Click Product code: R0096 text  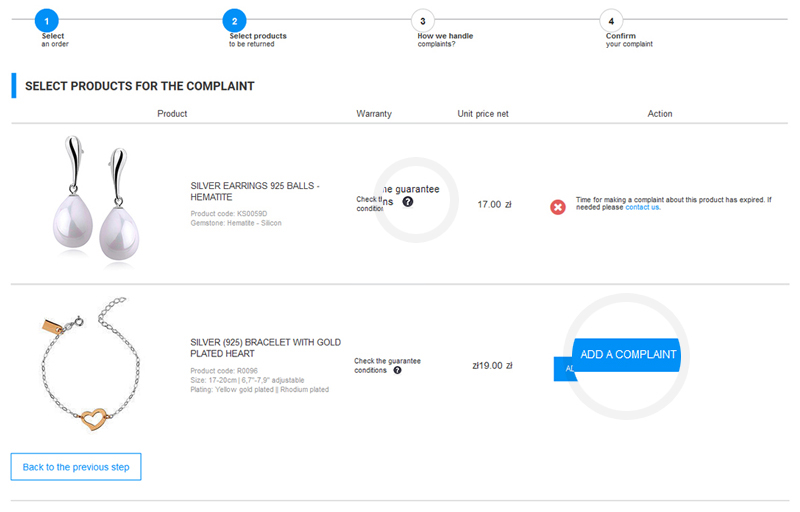pos(224,371)
